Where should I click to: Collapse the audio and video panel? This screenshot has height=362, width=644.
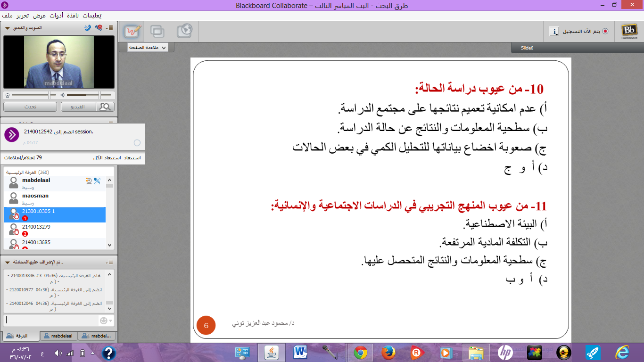click(7, 28)
